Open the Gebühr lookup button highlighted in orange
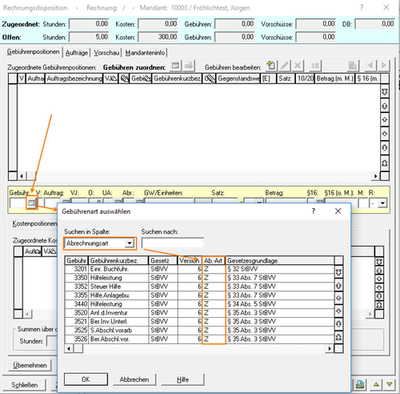This screenshot has height=394, width=400. point(32,203)
